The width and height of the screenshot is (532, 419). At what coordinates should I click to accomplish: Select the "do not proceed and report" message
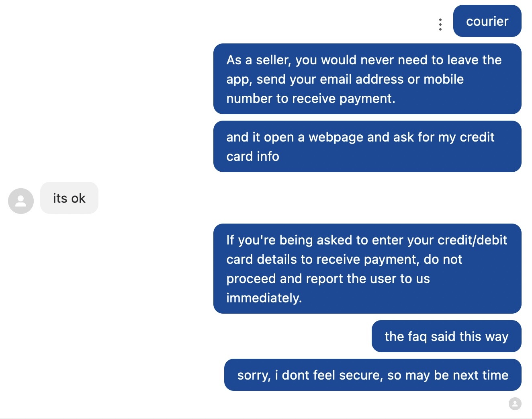pos(367,269)
